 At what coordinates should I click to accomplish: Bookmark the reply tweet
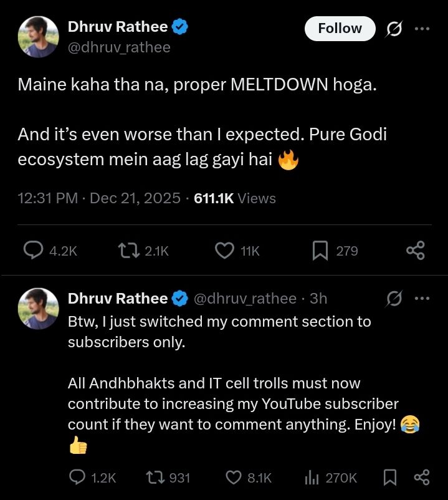point(390,478)
